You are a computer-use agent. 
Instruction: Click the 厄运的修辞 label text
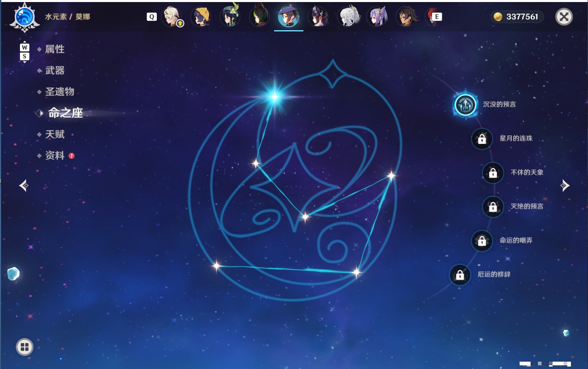point(494,274)
